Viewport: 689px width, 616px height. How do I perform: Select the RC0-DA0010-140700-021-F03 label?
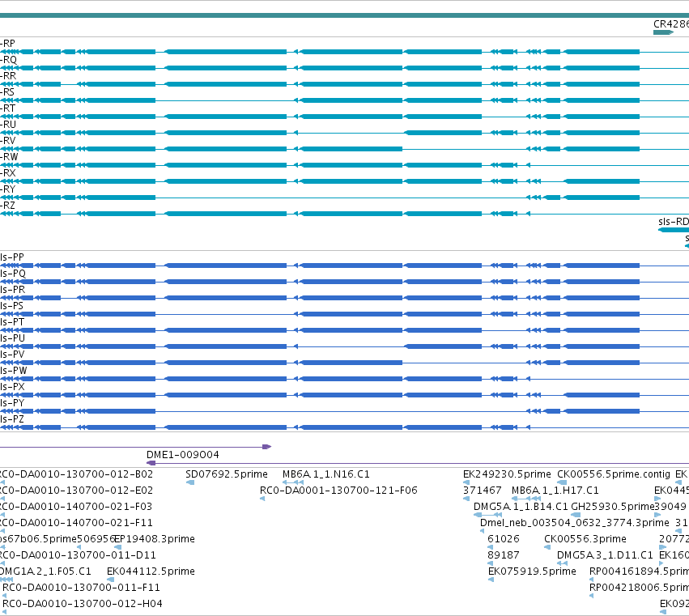(x=76, y=507)
